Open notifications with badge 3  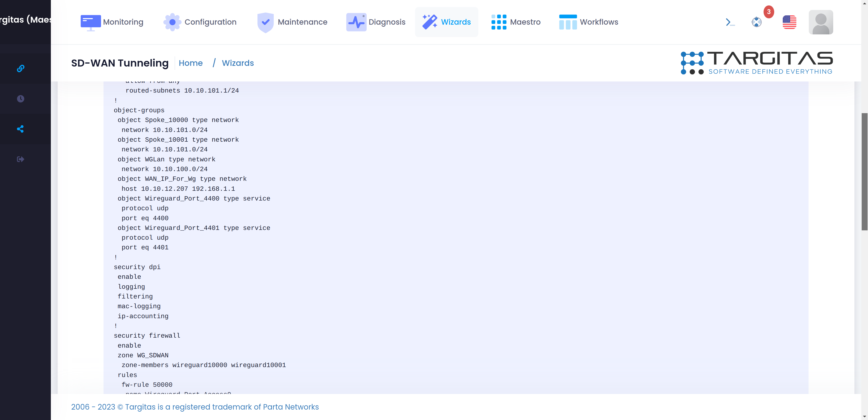pos(757,22)
